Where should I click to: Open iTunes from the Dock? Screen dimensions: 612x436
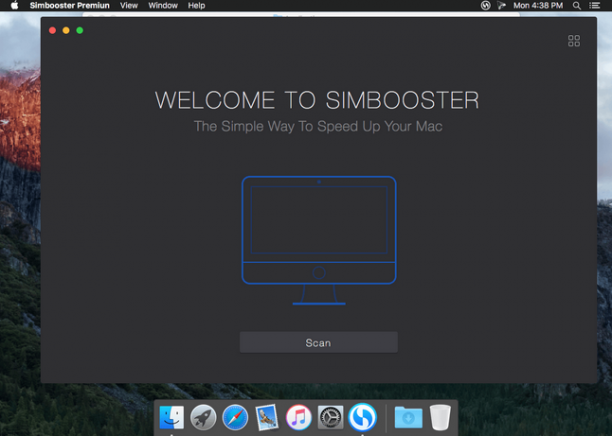[x=299, y=417]
